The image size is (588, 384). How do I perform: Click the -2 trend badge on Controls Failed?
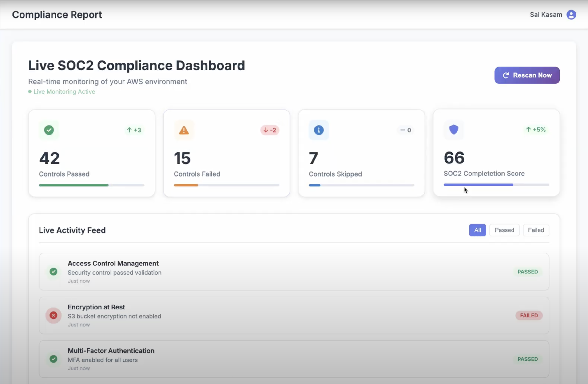click(270, 130)
